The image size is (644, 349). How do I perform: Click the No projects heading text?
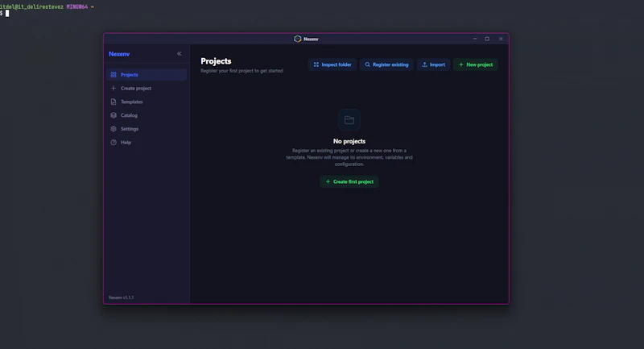tap(349, 141)
